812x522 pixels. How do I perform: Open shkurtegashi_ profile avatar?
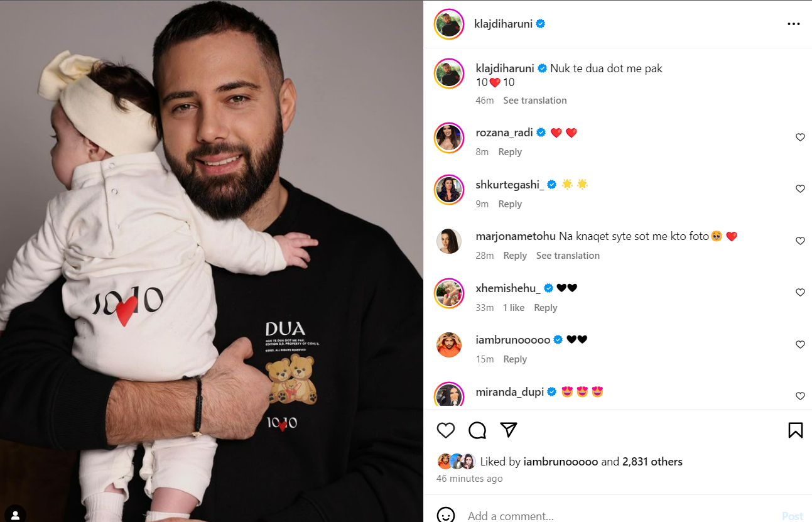tap(449, 189)
